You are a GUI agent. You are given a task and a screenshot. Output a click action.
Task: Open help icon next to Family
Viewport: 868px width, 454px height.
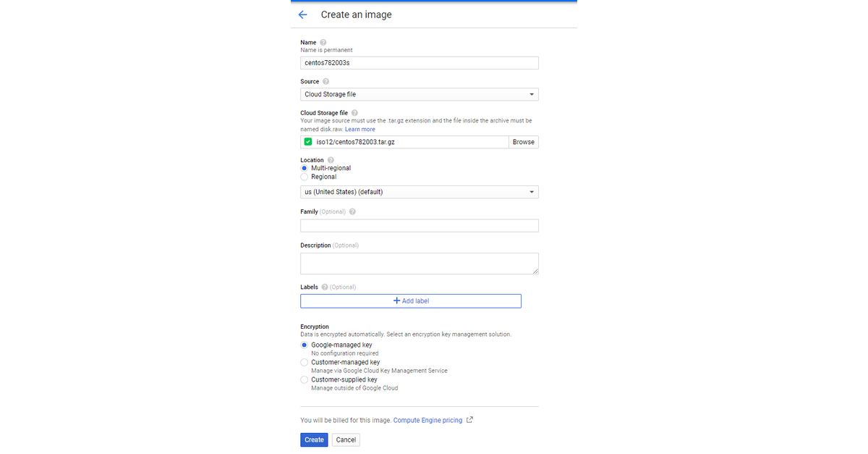[x=352, y=211]
